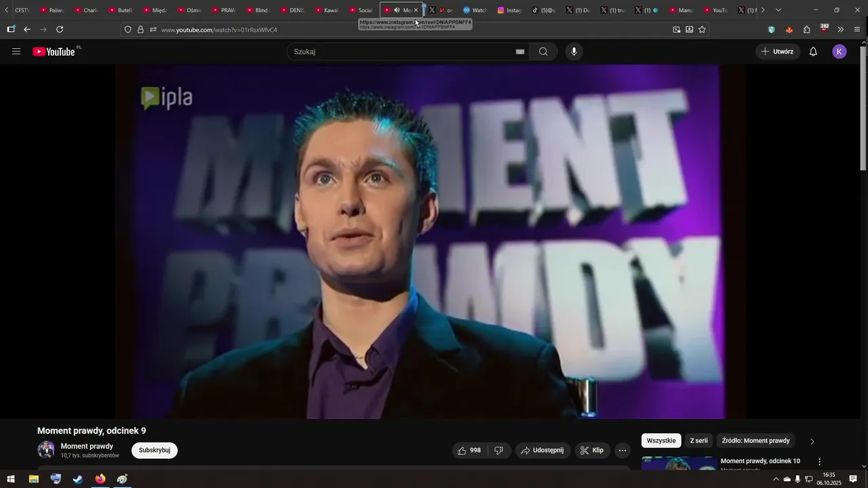Switch to the DENIS tab

(x=292, y=10)
